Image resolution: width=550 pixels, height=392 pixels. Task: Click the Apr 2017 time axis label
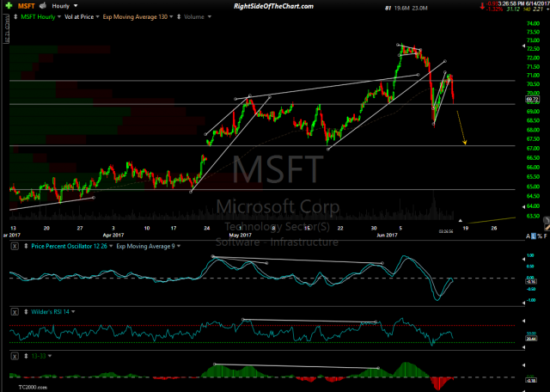point(114,236)
